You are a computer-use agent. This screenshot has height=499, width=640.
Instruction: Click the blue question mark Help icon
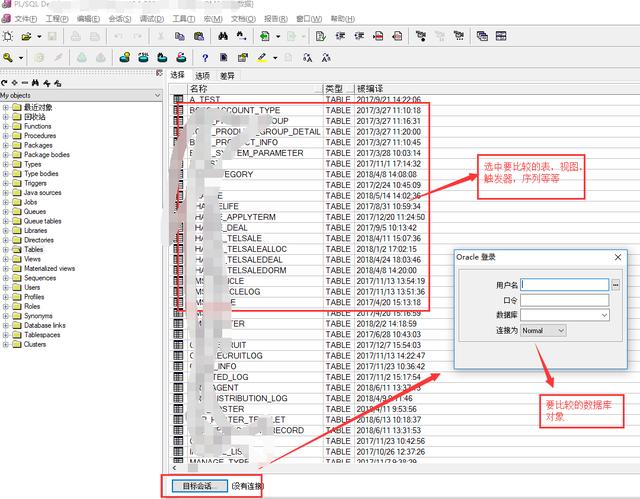[x=205, y=58]
